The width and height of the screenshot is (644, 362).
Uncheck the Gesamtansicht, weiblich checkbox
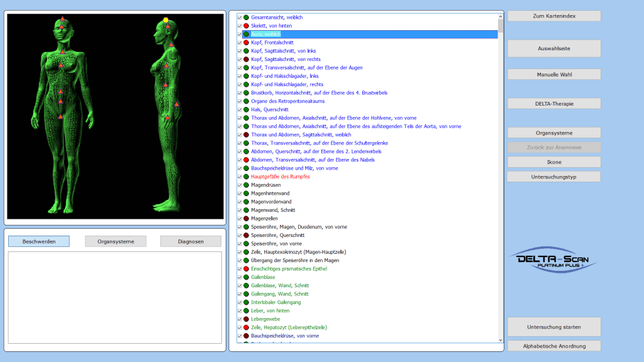(x=240, y=18)
